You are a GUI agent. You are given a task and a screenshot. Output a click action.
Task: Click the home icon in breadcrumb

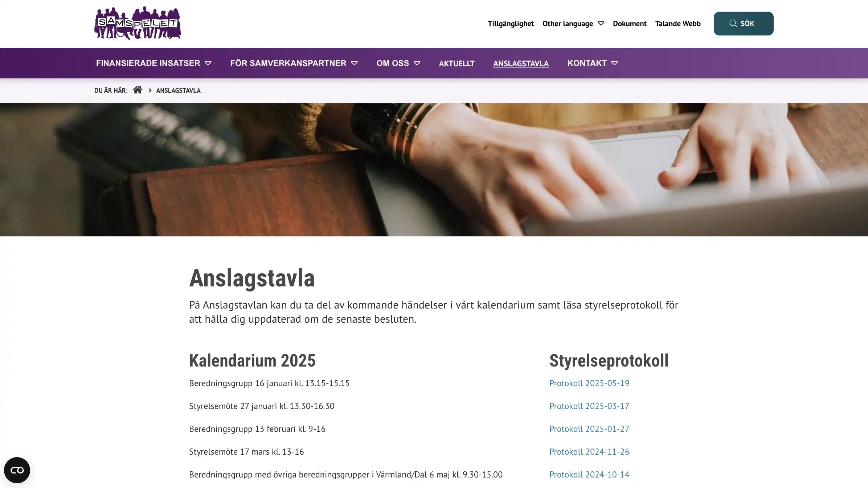pyautogui.click(x=137, y=90)
